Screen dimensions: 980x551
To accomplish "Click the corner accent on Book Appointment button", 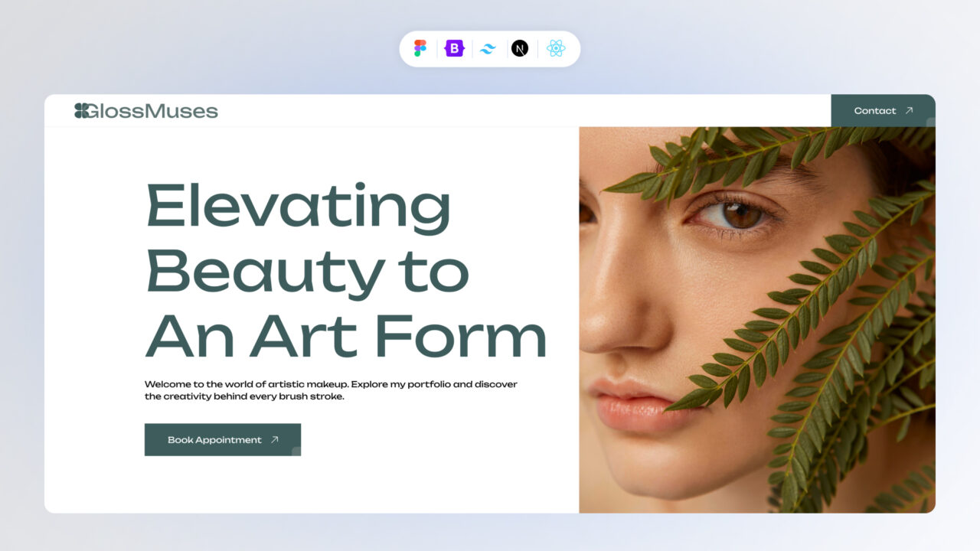I will [x=296, y=452].
